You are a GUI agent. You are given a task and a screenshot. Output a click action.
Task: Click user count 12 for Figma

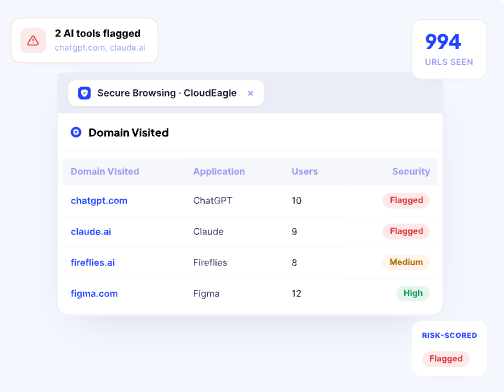[297, 294]
